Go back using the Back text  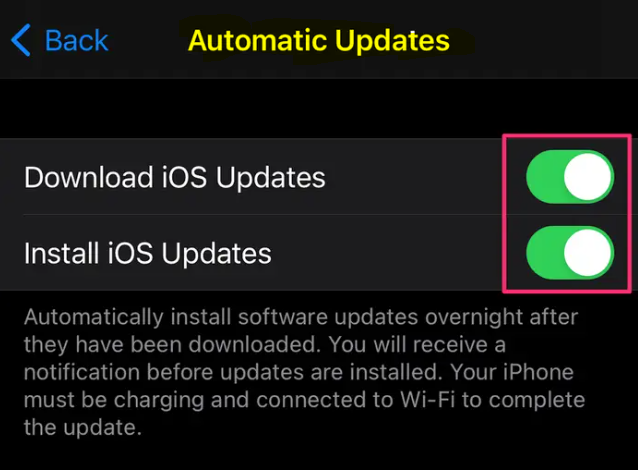(76, 41)
